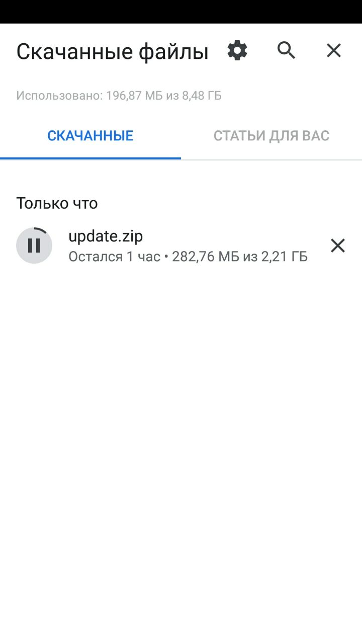
Task: Search downloaded files with magnifier icon
Action: pyautogui.click(x=286, y=50)
